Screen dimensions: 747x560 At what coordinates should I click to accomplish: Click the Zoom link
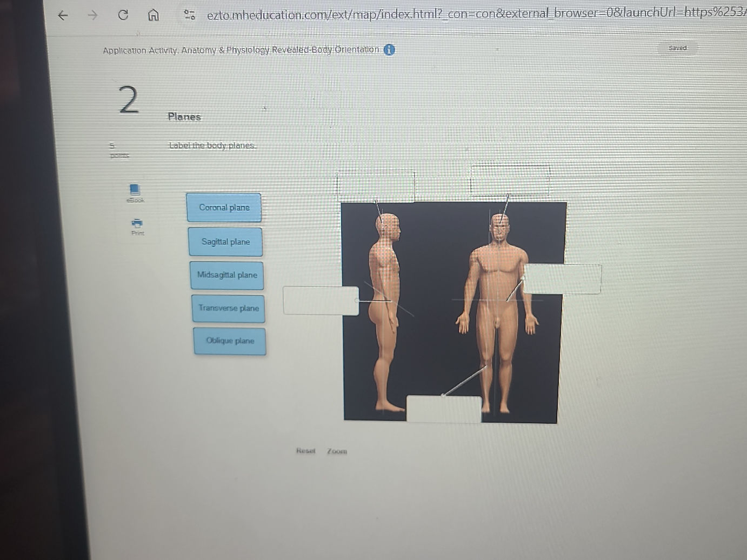(x=337, y=451)
